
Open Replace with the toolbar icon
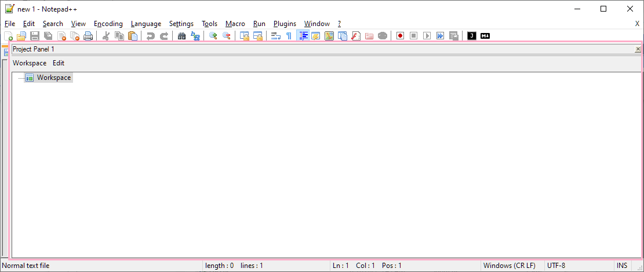coord(195,36)
